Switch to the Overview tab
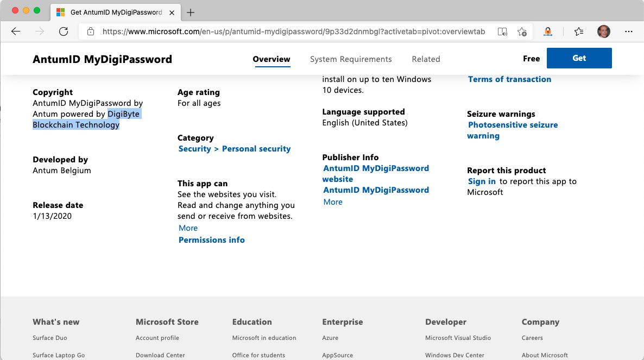 (x=272, y=59)
